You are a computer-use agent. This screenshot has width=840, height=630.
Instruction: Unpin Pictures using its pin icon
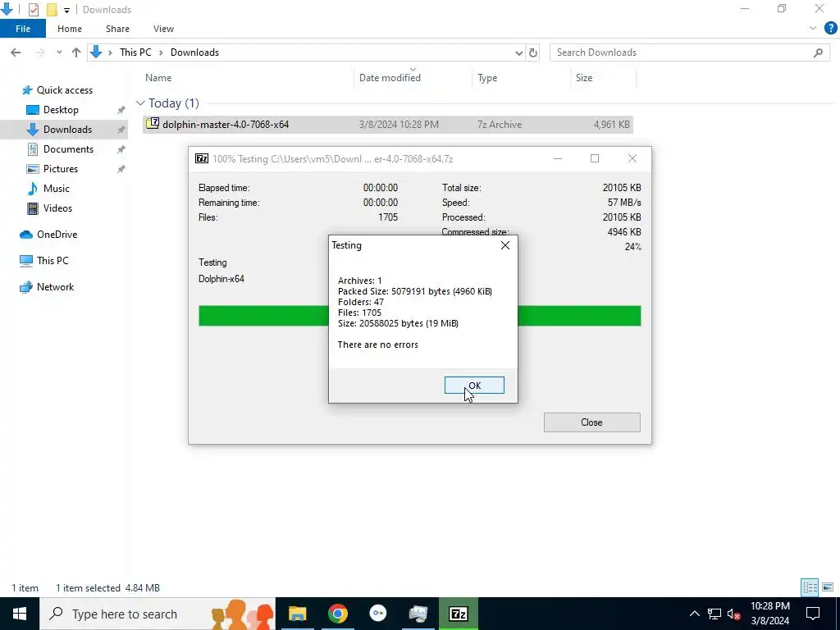tap(121, 169)
